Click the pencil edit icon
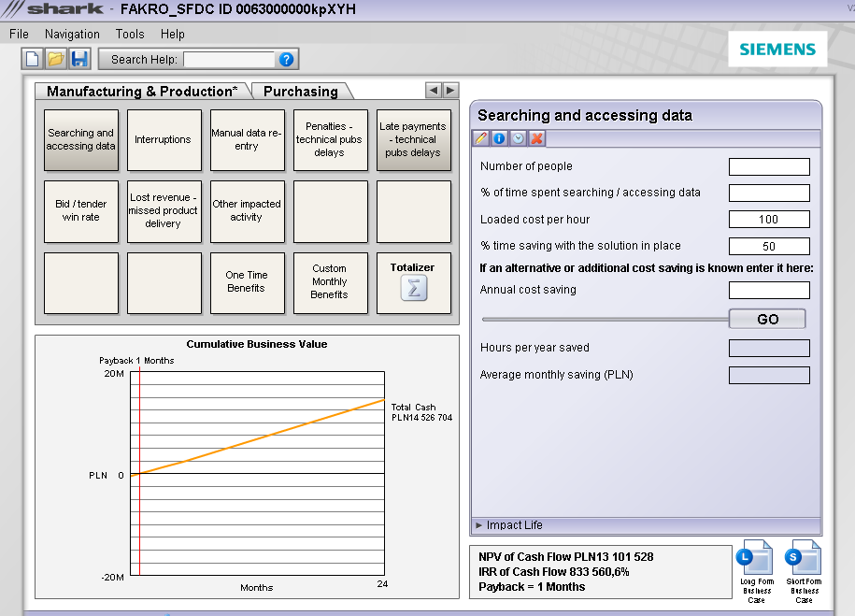This screenshot has width=855, height=616. (x=481, y=138)
